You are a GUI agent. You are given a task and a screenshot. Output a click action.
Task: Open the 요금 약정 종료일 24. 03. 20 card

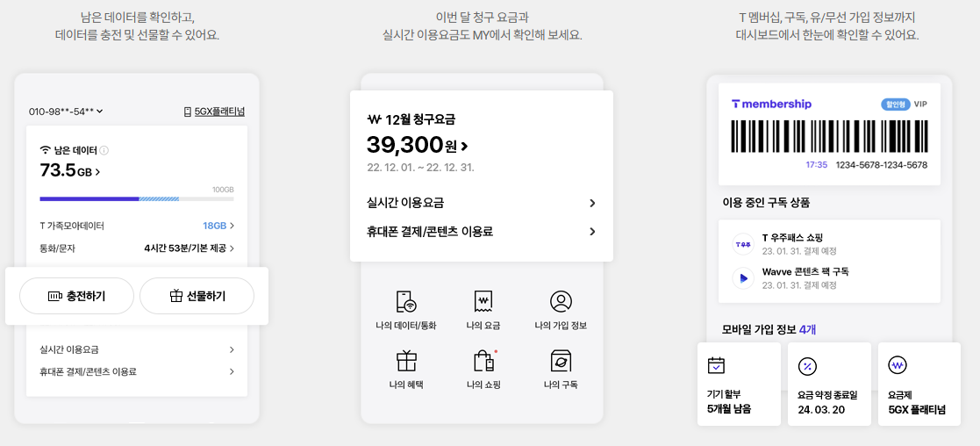click(x=829, y=384)
